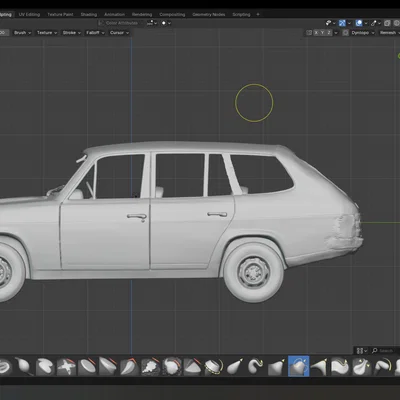Select the teardrop-shaped brush before the hook brush

pos(235,366)
